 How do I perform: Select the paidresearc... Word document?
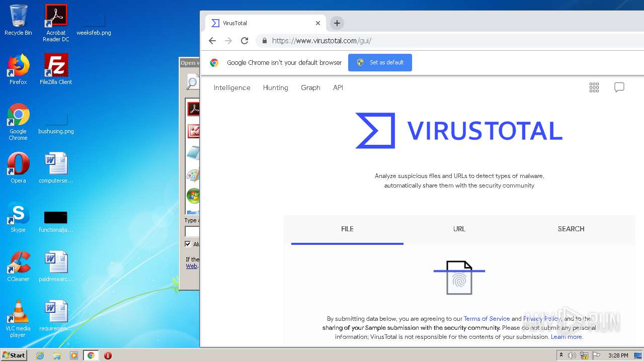tap(56, 266)
